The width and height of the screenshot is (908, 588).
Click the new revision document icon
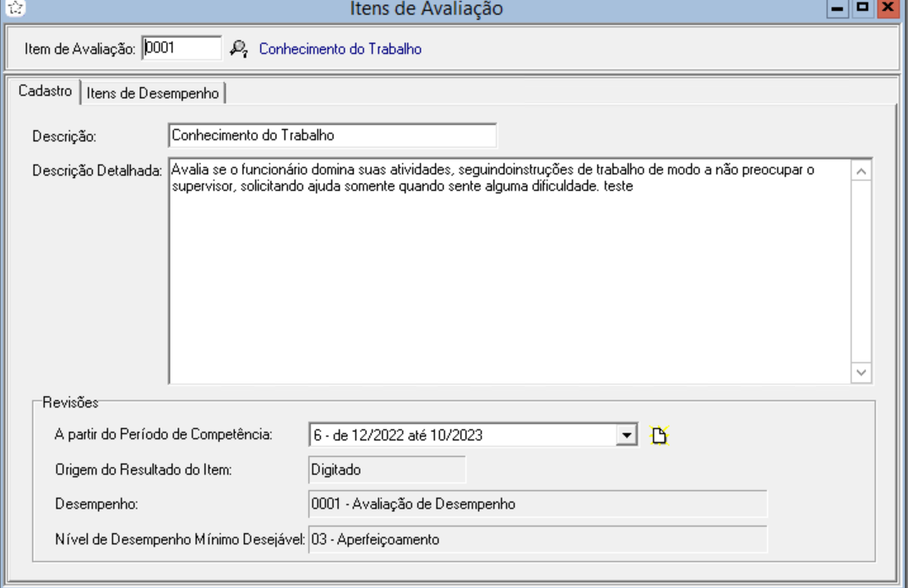(659, 435)
